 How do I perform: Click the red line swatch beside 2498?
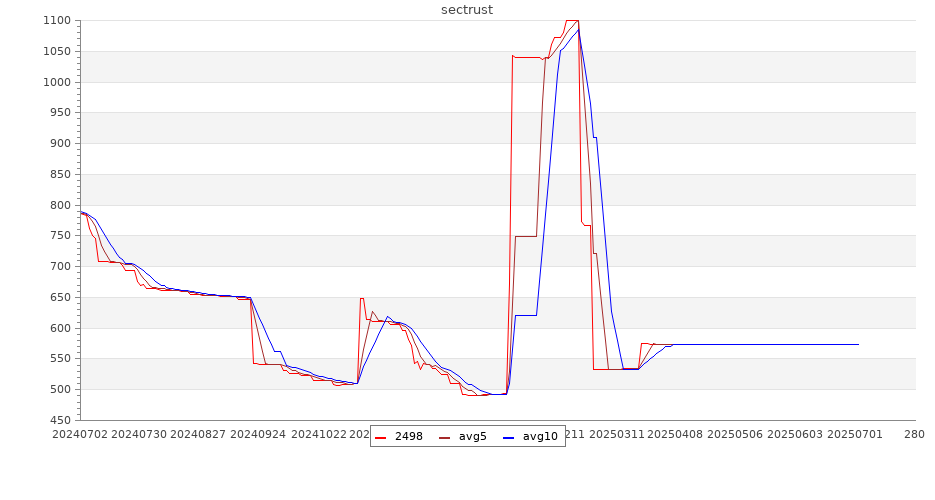pos(381,437)
